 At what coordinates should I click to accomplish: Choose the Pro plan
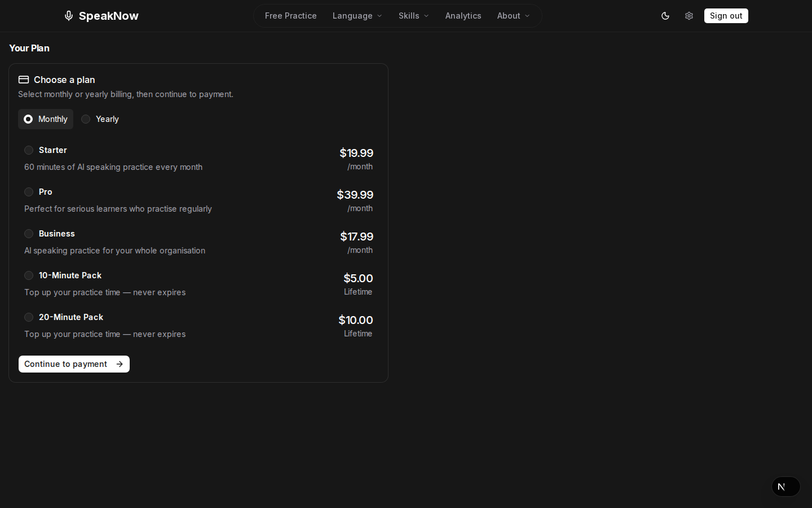click(29, 192)
